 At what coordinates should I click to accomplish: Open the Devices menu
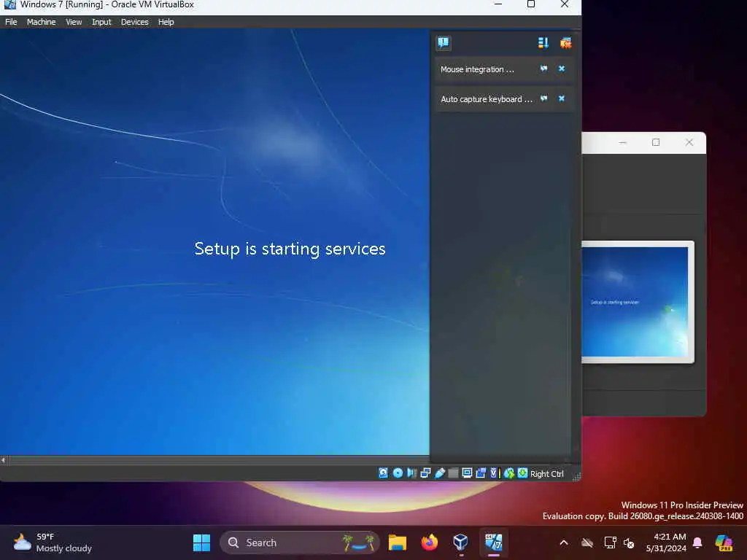point(134,22)
